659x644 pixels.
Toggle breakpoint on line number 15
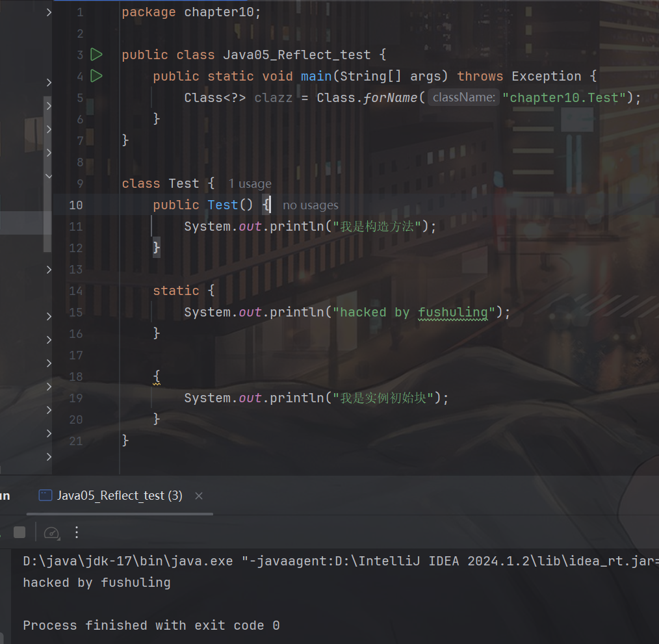coord(75,313)
